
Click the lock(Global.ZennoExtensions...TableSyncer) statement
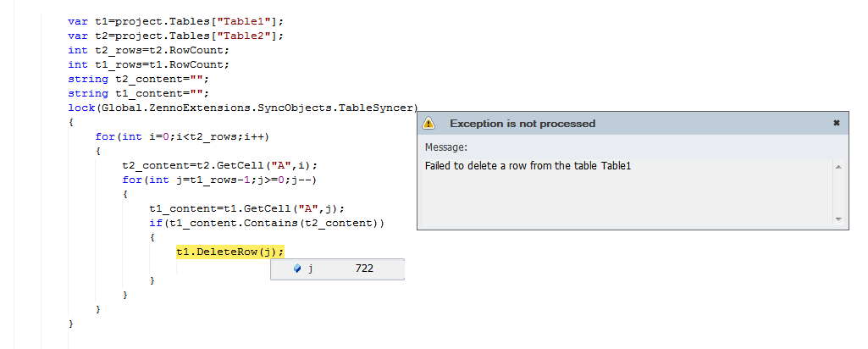(243, 108)
